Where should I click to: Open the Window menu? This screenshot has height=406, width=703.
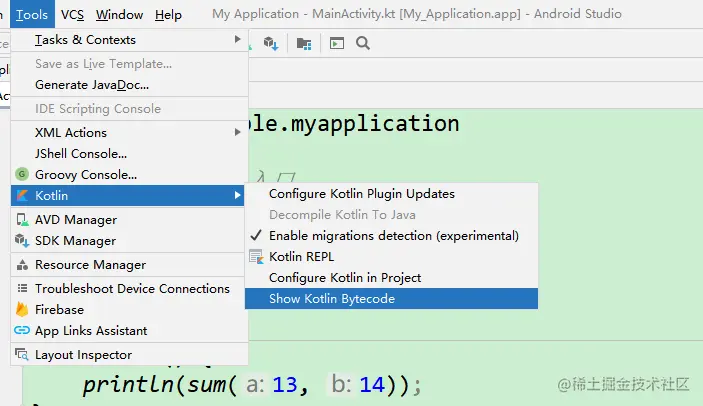[119, 14]
